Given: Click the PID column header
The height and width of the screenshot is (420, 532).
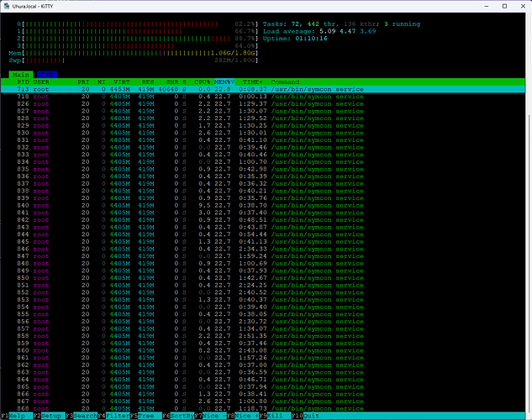Looking at the screenshot, I should tap(23, 81).
